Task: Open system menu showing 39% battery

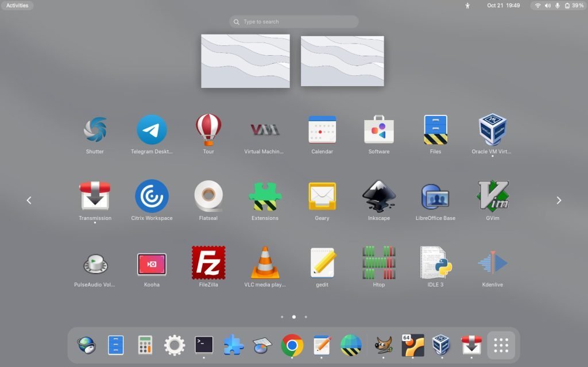Action: click(558, 6)
